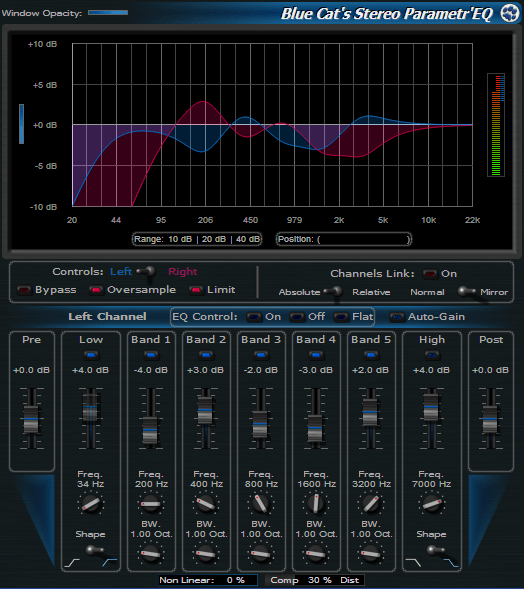The height and width of the screenshot is (589, 524).
Task: Enable Channels Link On
Action: [430, 274]
